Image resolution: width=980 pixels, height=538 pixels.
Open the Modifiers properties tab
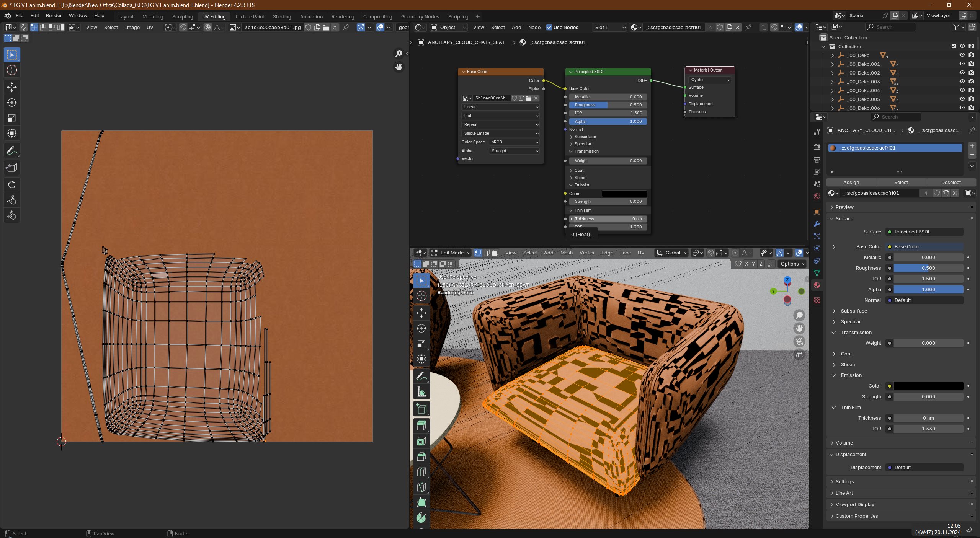pos(817,224)
